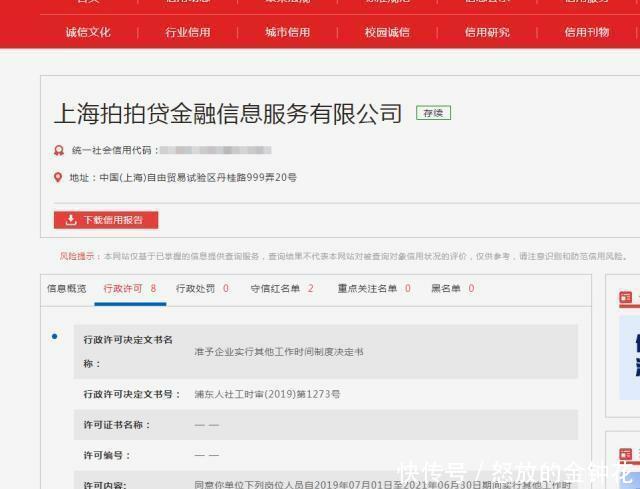Open the 校园诚信 navigation item
The height and width of the screenshot is (489, 640).
click(x=387, y=32)
